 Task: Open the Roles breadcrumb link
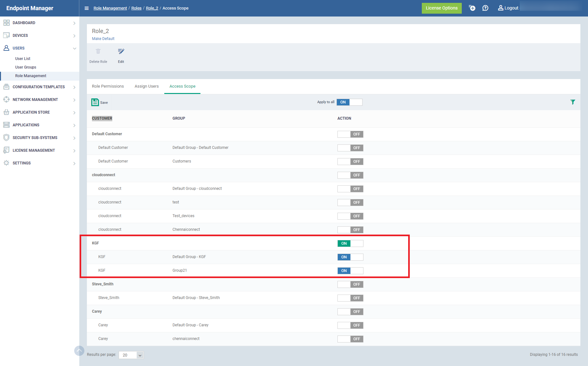point(136,8)
